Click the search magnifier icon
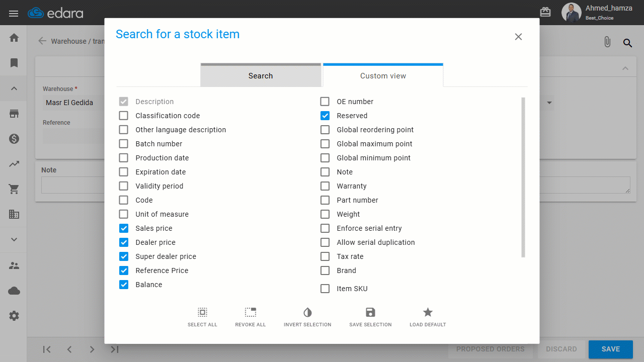The image size is (644, 362). coord(628,43)
